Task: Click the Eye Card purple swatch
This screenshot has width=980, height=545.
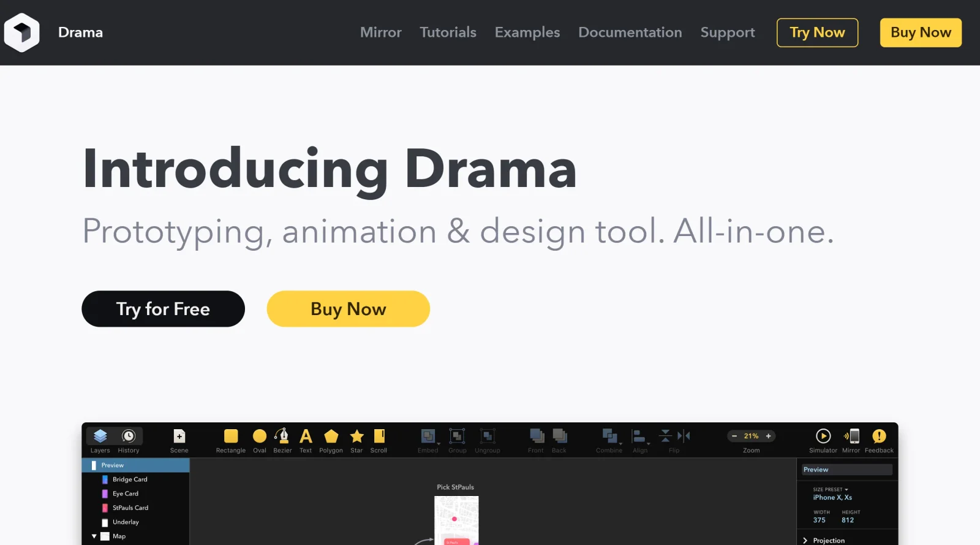Action: (x=105, y=494)
